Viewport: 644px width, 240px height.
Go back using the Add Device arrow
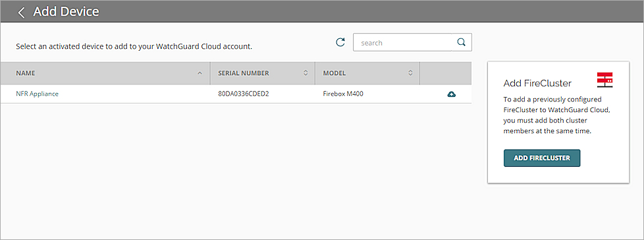click(x=21, y=12)
